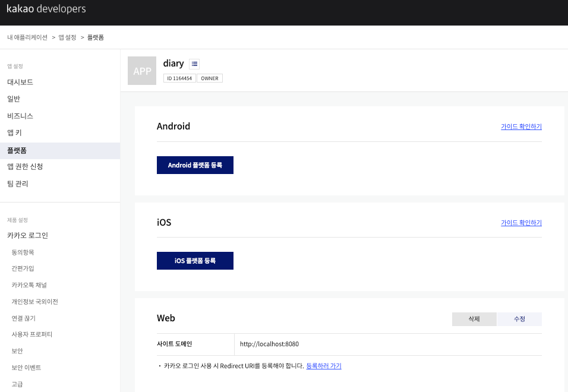Image resolution: width=568 pixels, height=392 pixels.
Task: Open 앱 권한 신청 page
Action: (x=25, y=166)
